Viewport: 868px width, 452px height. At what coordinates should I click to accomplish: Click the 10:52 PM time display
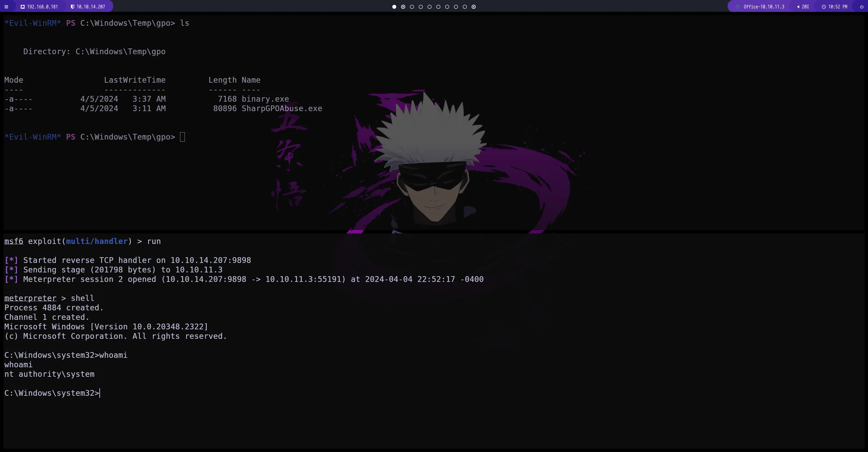click(x=837, y=7)
